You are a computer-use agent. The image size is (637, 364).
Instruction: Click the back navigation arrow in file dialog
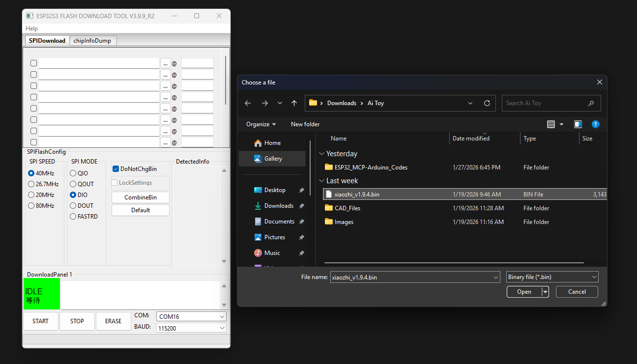coord(247,103)
